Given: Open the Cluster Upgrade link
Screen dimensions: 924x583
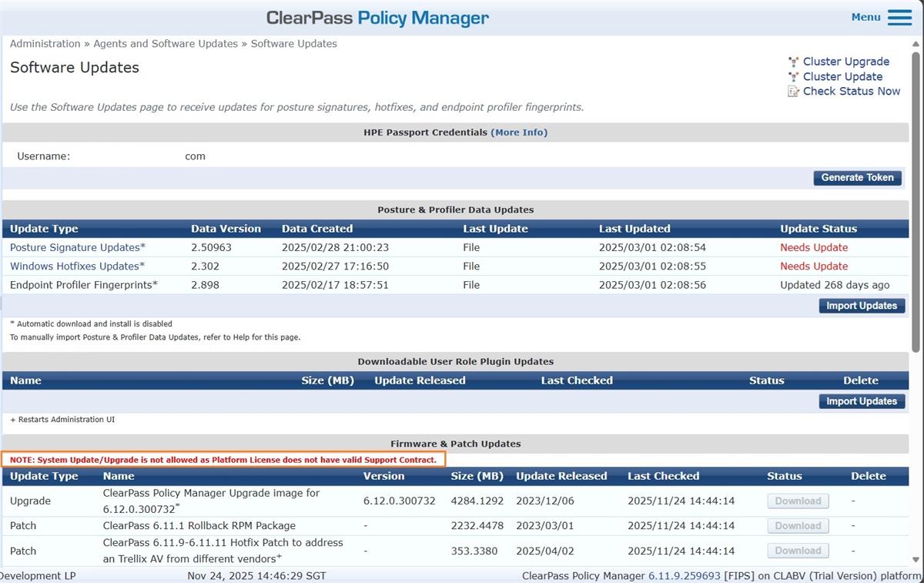Looking at the screenshot, I should (x=845, y=62).
